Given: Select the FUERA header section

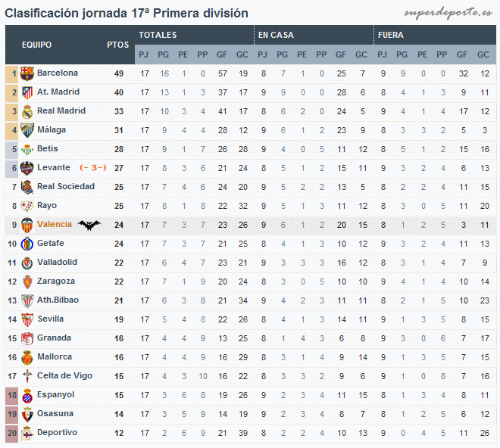Looking at the screenshot, I should coord(435,35).
